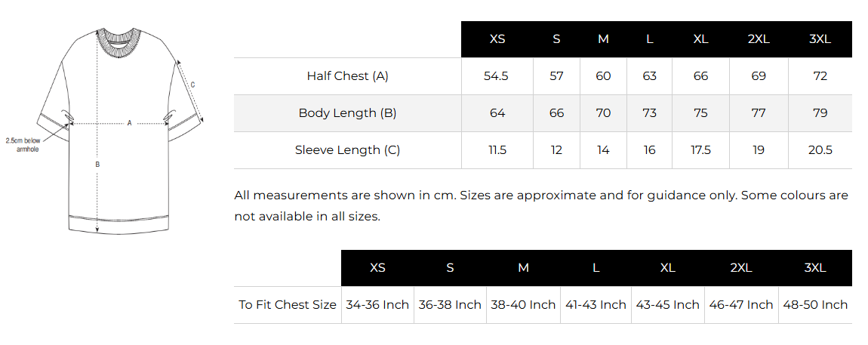Screen dimensions: 868x345
Task: Click the "2.5cm below armhole" label
Action: point(23,145)
